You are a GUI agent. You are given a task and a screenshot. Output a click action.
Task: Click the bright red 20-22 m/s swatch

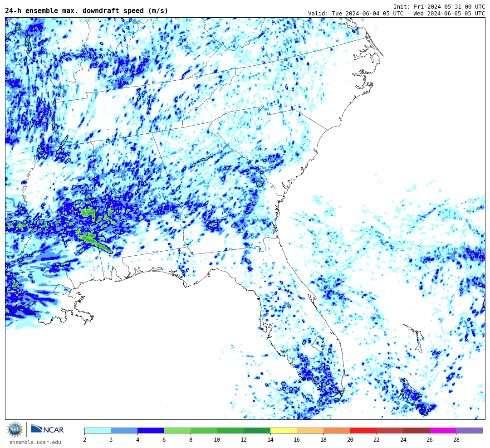pos(363,430)
